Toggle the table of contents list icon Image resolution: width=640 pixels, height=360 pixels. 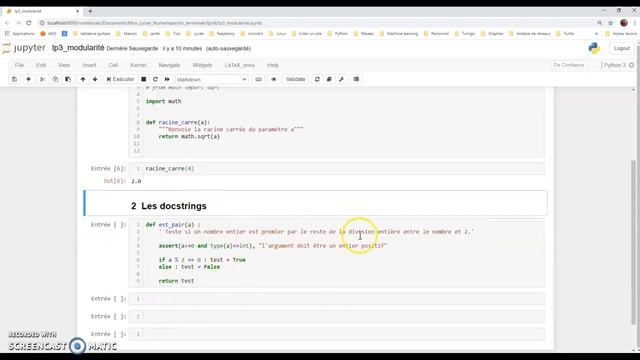point(356,79)
